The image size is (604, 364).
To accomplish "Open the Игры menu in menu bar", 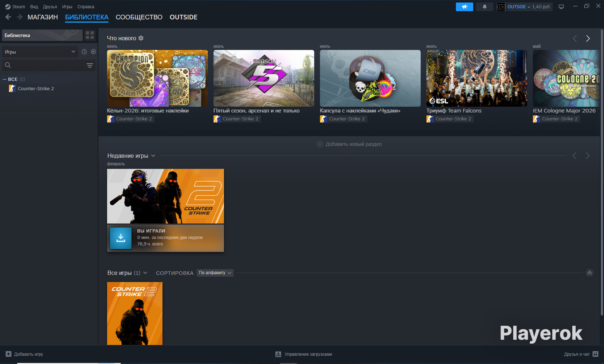I will 67,7.
